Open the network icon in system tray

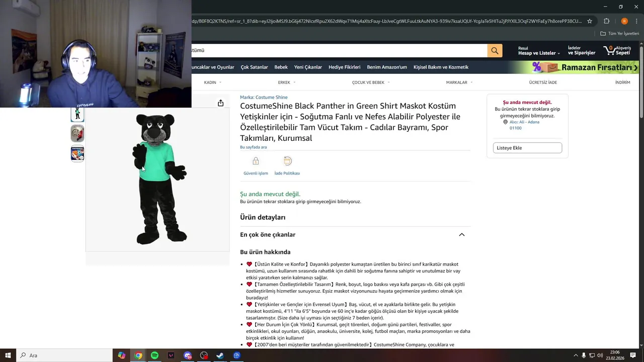click(x=592, y=355)
